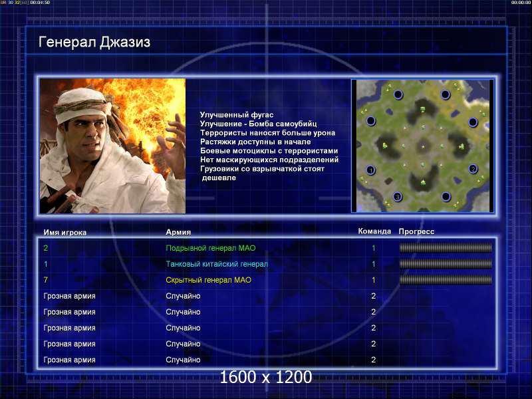Select start position marker 1 on the minimap
Screen dimensions: 532x399
pos(371,170)
